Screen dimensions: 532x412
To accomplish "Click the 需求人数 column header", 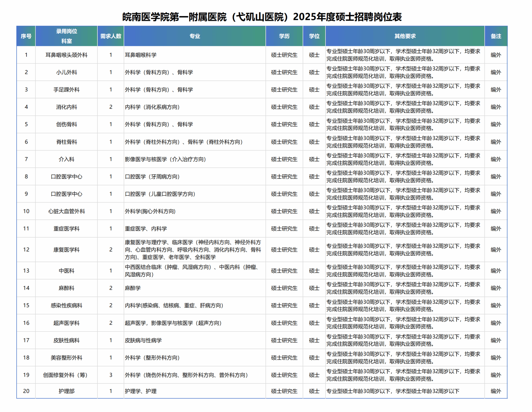I will (111, 36).
